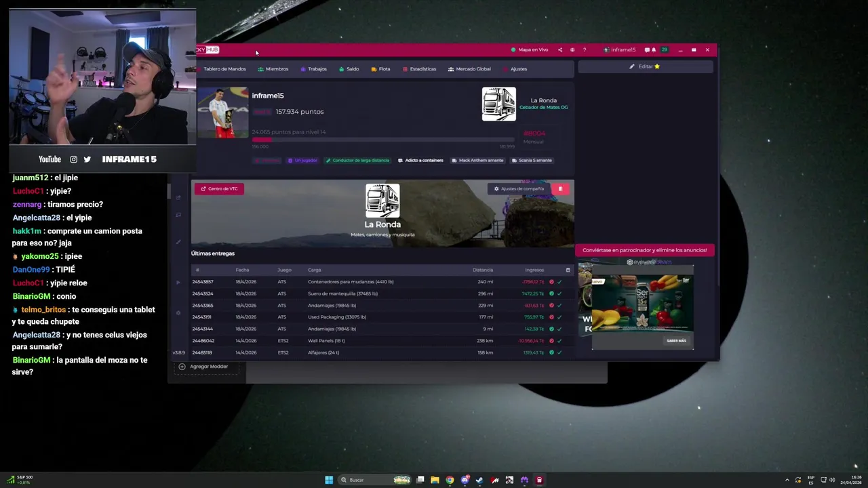Click the pencil icon in left sidebar
This screenshot has width=868, height=488.
point(178,241)
